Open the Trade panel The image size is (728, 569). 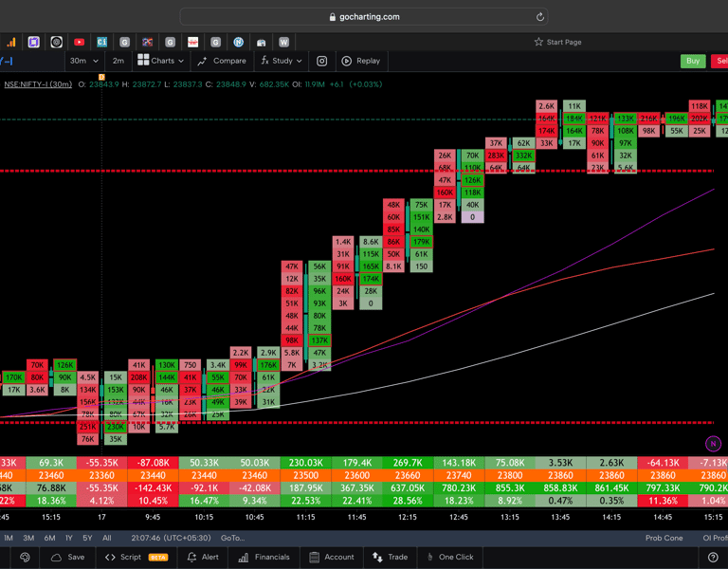coord(390,557)
